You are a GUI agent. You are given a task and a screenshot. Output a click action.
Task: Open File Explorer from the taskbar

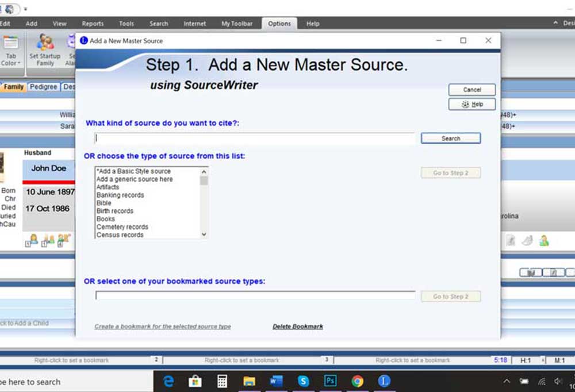tap(249, 381)
